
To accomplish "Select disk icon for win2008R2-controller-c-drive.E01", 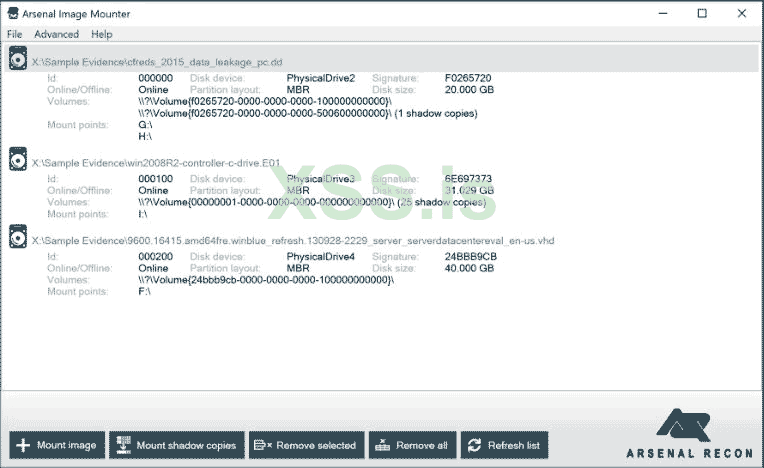I will click(18, 160).
